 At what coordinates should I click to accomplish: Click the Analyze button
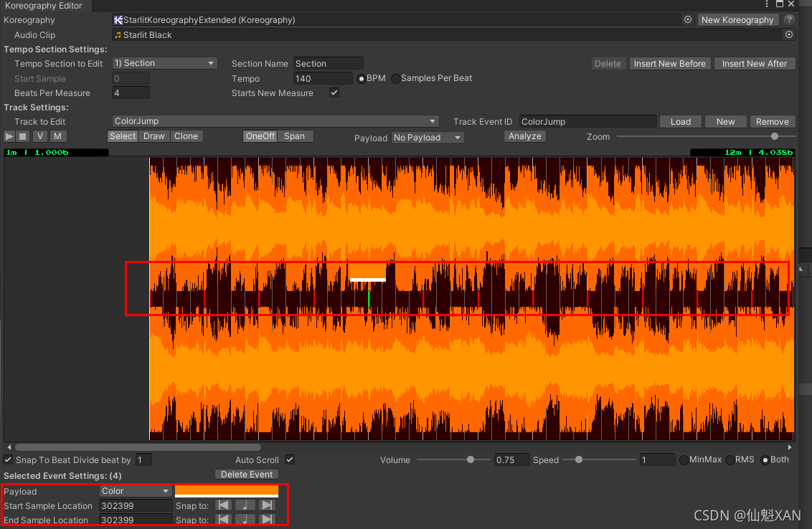pos(525,136)
